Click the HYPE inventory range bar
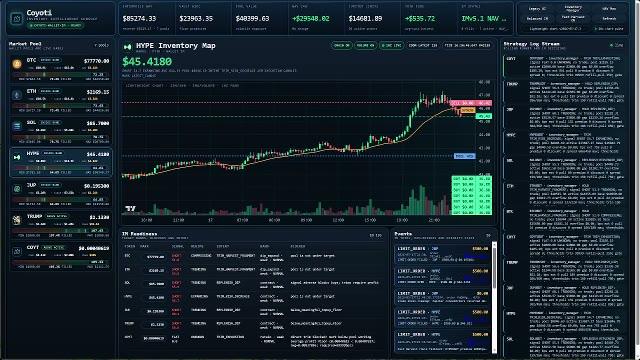The height and width of the screenshot is (360, 640). (61, 168)
